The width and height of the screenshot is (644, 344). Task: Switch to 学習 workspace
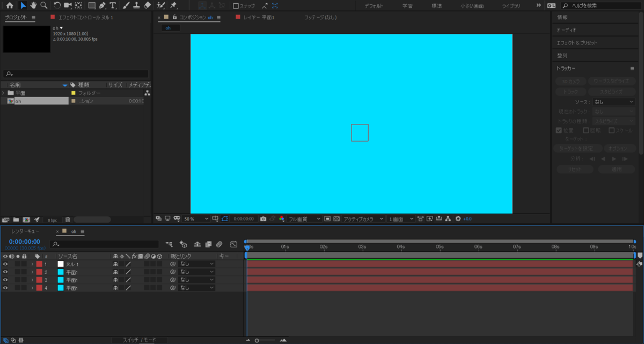[408, 6]
